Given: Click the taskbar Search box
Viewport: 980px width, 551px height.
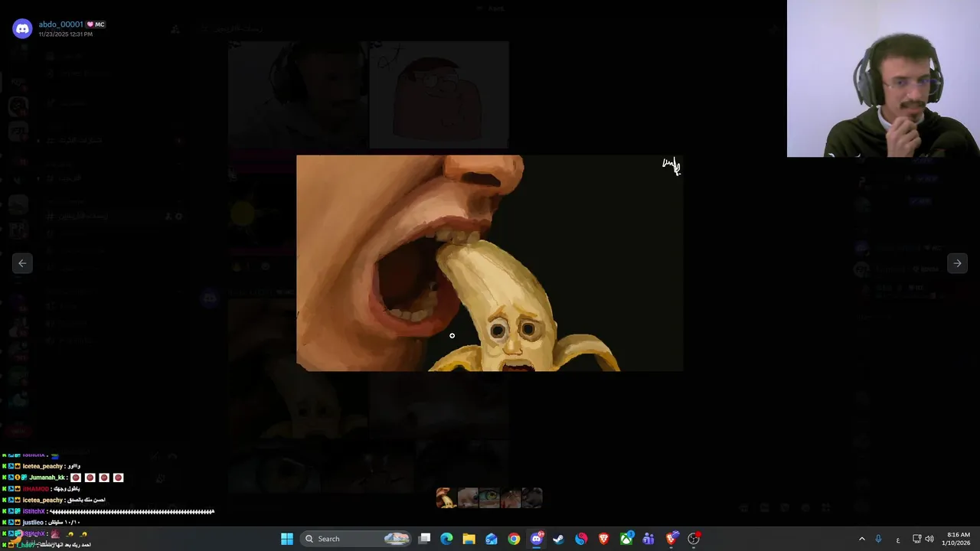Looking at the screenshot, I should 357,539.
